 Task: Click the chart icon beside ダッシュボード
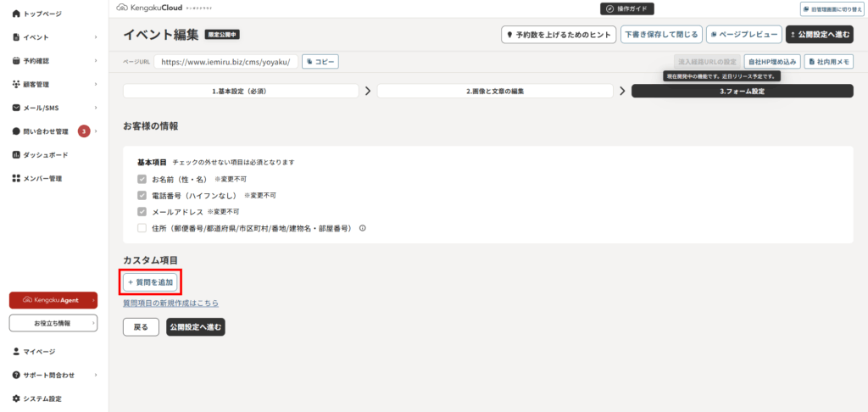tap(16, 154)
